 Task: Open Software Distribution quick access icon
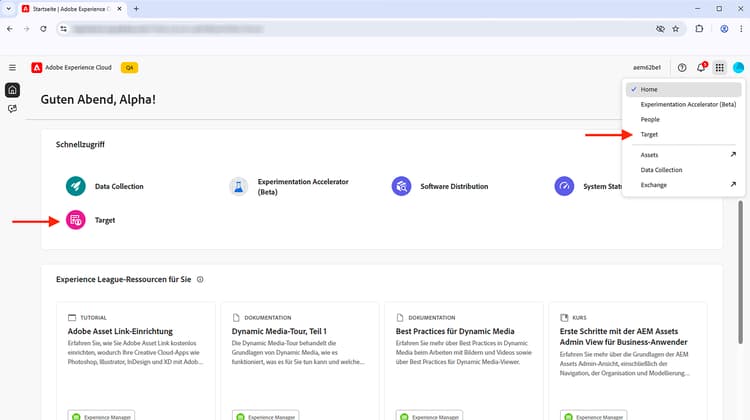point(401,186)
